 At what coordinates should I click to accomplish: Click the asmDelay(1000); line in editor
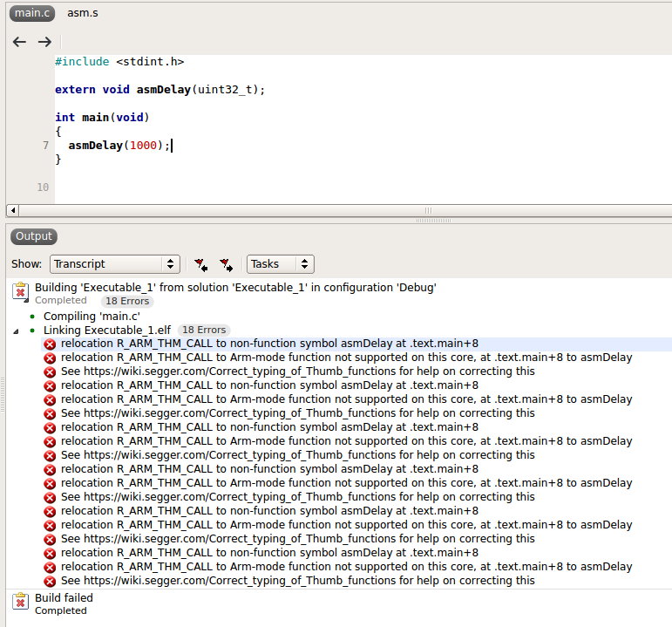(119, 146)
